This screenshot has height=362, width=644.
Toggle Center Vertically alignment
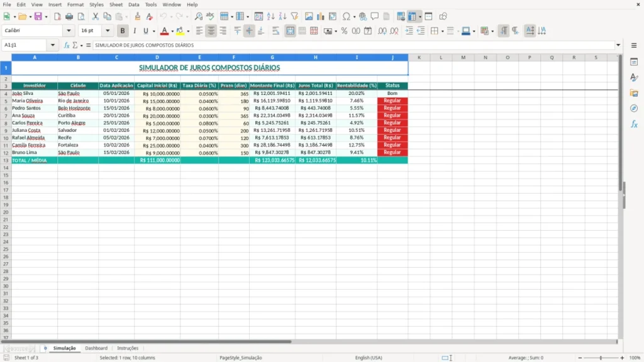coord(249,31)
